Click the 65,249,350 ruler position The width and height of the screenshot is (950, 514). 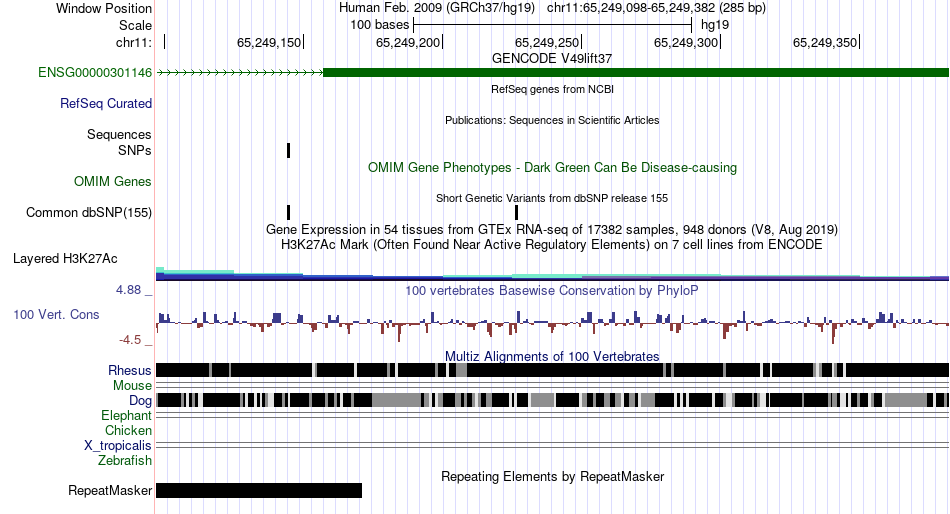coord(825,42)
